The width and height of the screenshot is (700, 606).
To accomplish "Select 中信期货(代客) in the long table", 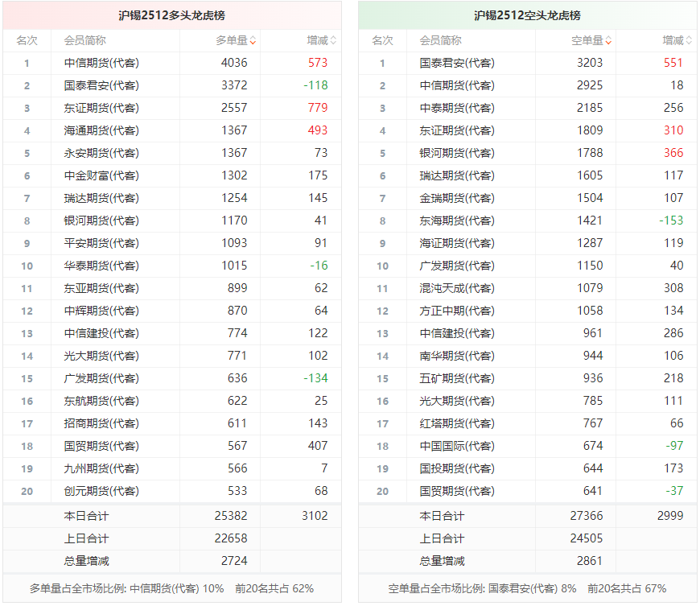I will click(x=101, y=63).
